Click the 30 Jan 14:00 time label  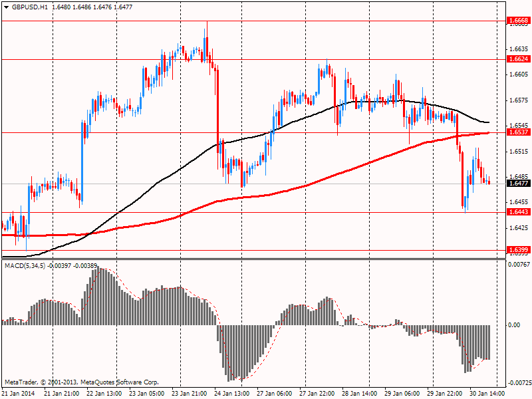[487, 394]
